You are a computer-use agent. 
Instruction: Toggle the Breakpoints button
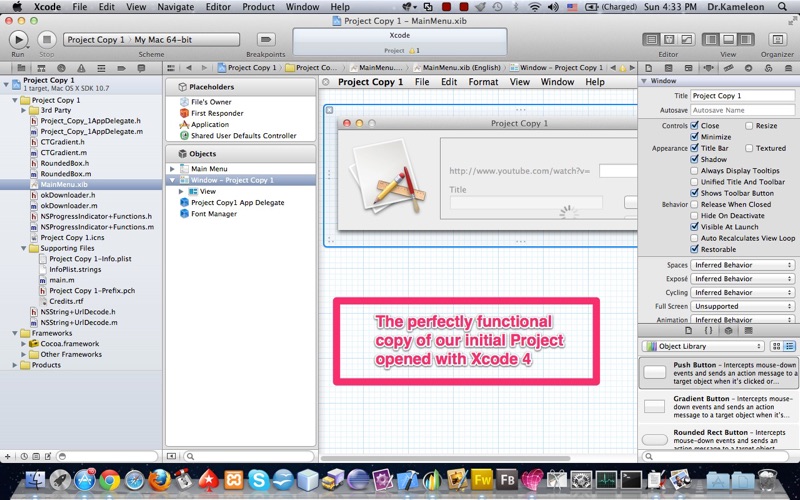tap(265, 39)
